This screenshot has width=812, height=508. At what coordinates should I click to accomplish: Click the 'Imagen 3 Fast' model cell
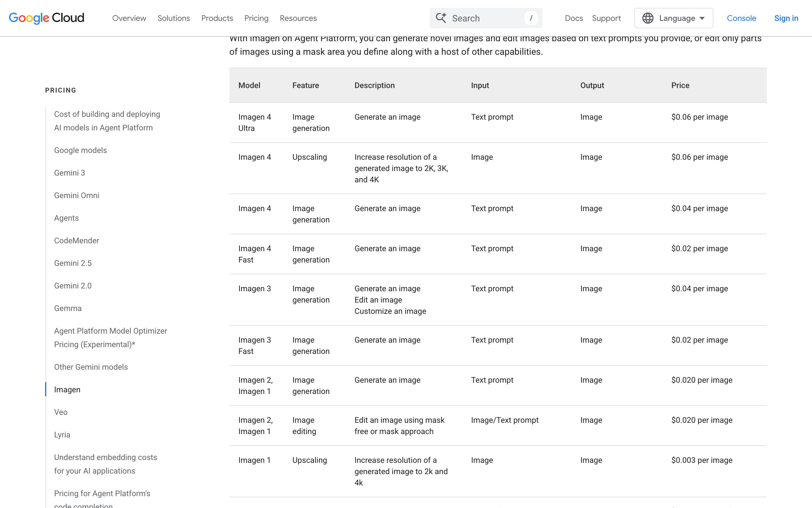pyautogui.click(x=255, y=345)
